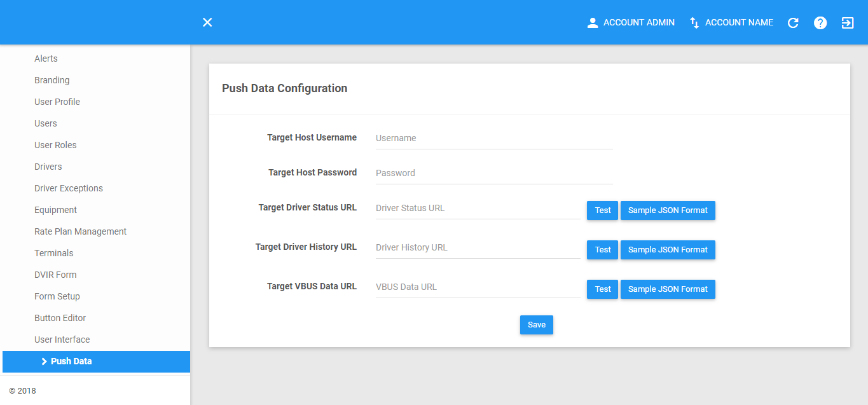
Task: Close the sidebar with the X icon
Action: 207,22
